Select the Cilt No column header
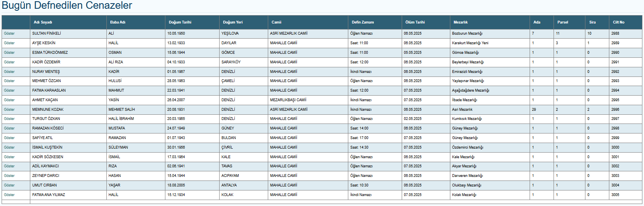 coord(618,22)
